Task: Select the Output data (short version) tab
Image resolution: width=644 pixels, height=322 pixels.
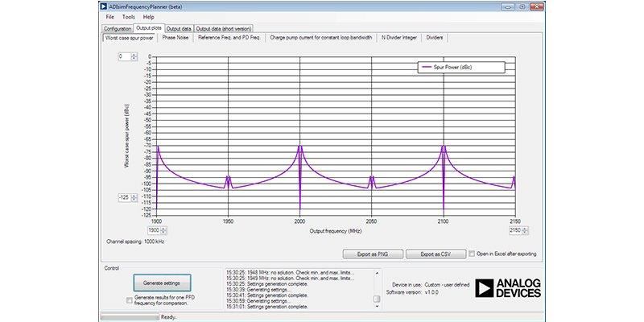Action: point(224,28)
